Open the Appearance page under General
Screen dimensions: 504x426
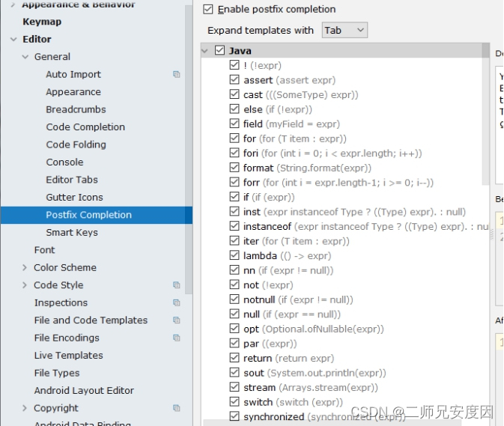tap(73, 92)
